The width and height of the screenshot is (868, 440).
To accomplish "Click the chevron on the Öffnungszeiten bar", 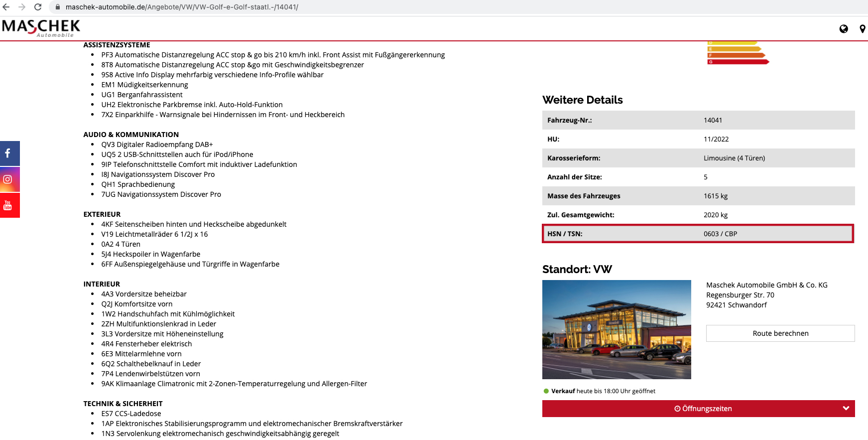I will 846,408.
